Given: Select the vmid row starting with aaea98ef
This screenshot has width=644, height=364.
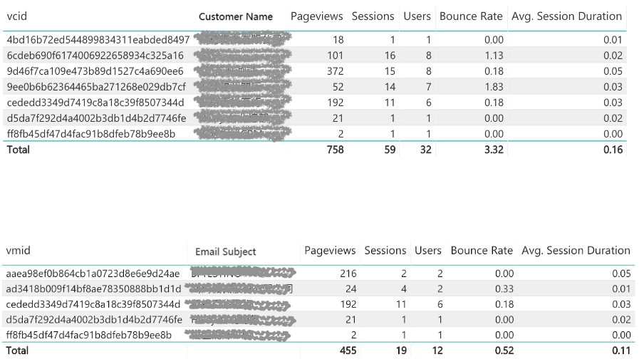Looking at the screenshot, I should pos(93,274).
